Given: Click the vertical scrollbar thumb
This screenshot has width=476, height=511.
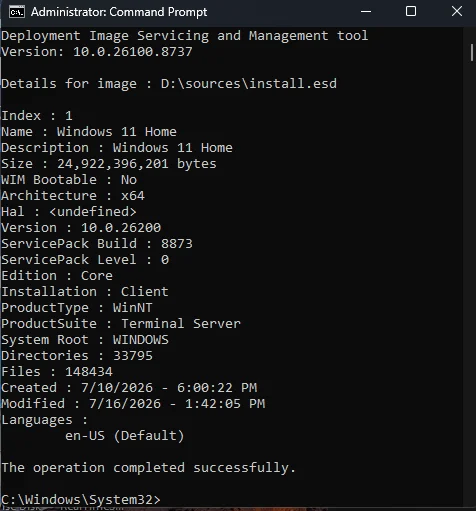Looking at the screenshot, I should pyautogui.click(x=472, y=52).
